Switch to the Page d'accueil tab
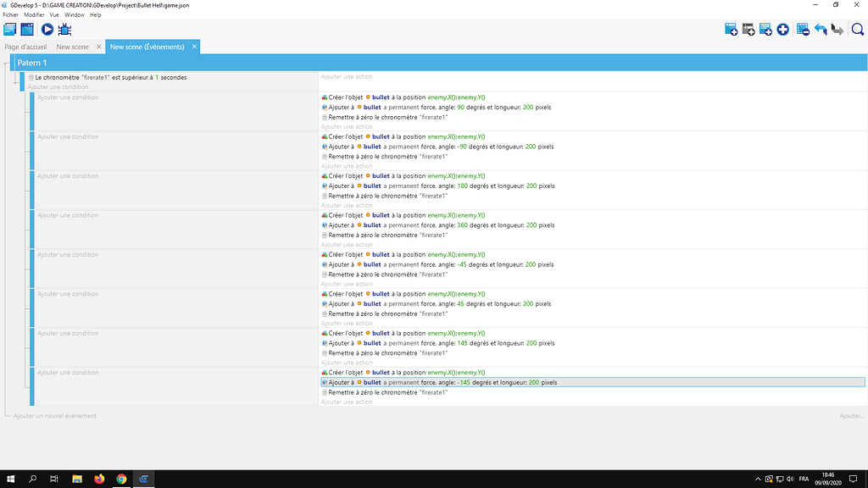Screen dimensions: 868x488 (25, 47)
